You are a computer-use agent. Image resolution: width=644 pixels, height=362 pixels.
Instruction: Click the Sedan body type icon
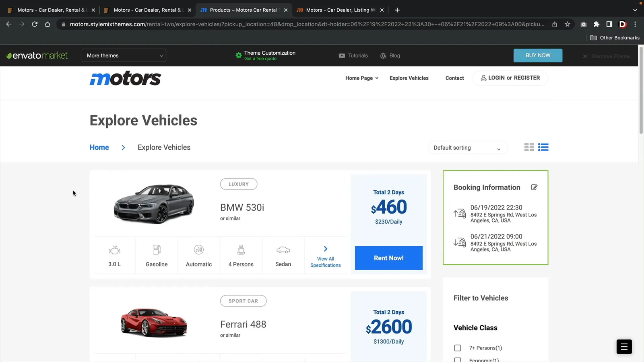click(283, 250)
